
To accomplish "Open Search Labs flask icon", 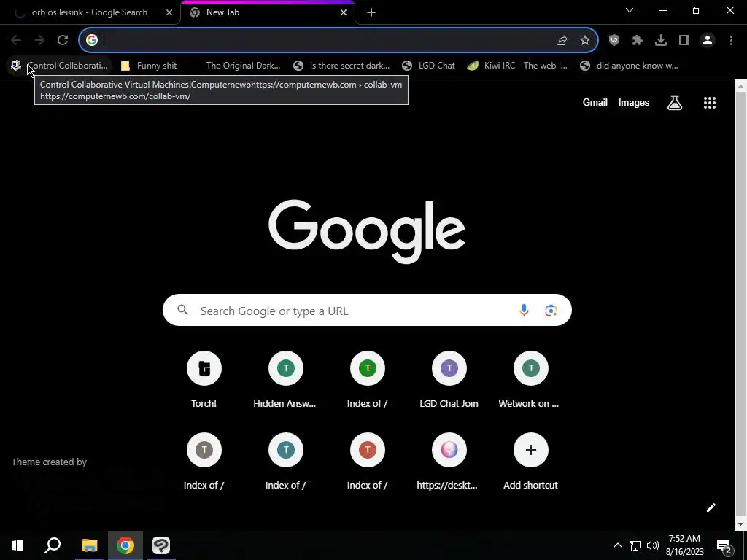I will pyautogui.click(x=675, y=103).
